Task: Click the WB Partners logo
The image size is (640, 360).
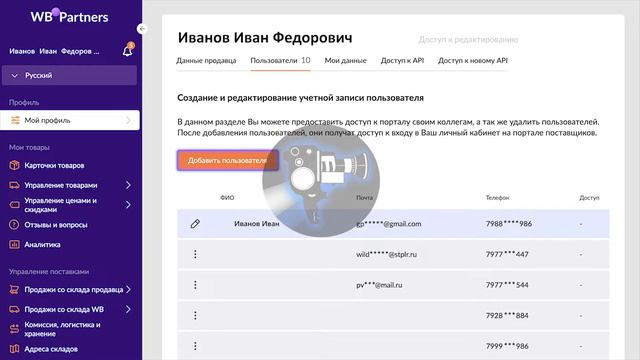Action: point(69,16)
